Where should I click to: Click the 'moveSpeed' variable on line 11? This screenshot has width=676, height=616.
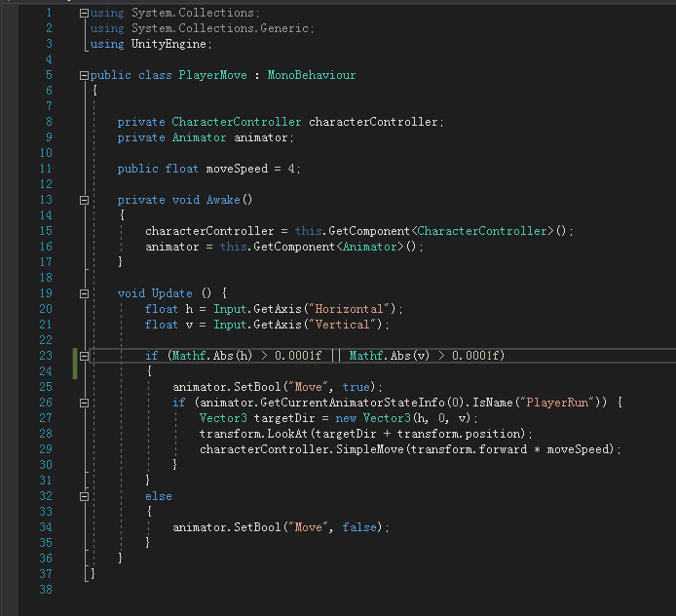point(237,169)
